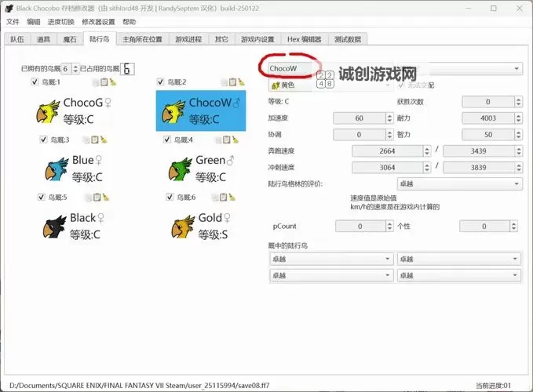
Task: Select the Blue chocobo entry
Action: [x=74, y=169]
